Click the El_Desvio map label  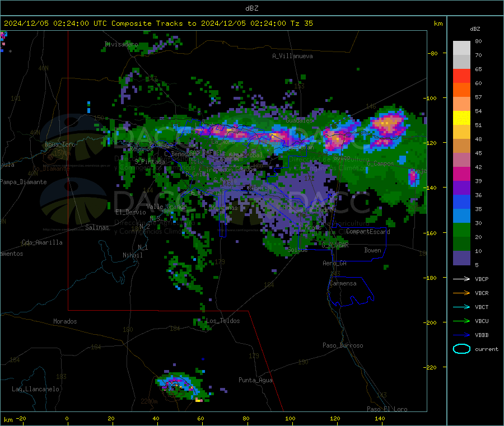pyautogui.click(x=130, y=212)
